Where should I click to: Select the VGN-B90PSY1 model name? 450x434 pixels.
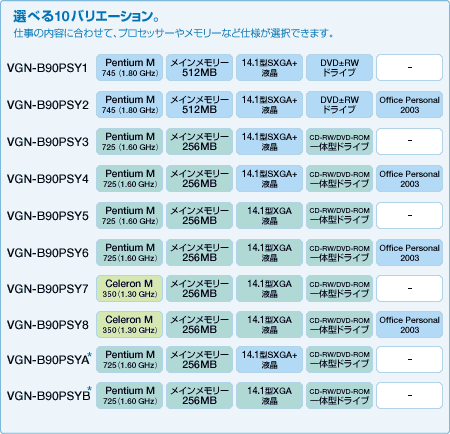[47, 68]
